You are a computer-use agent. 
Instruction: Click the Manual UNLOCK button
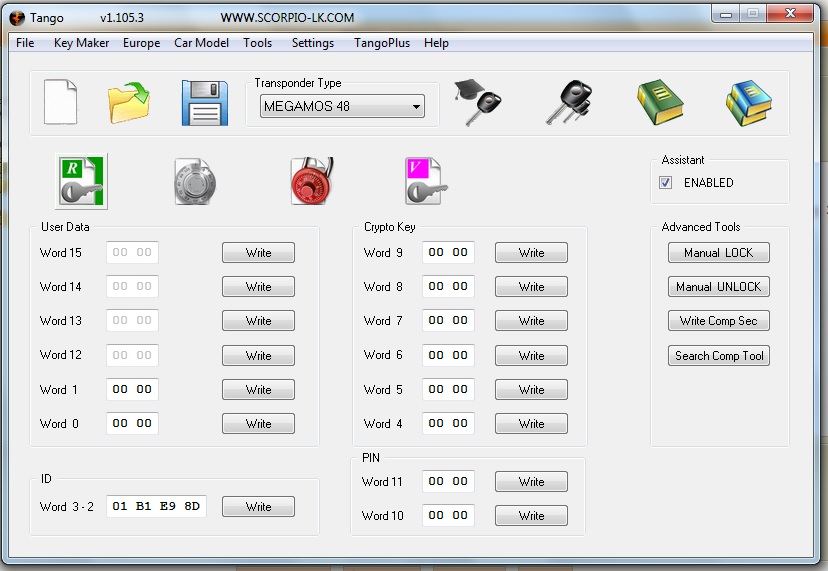pyautogui.click(x=719, y=286)
